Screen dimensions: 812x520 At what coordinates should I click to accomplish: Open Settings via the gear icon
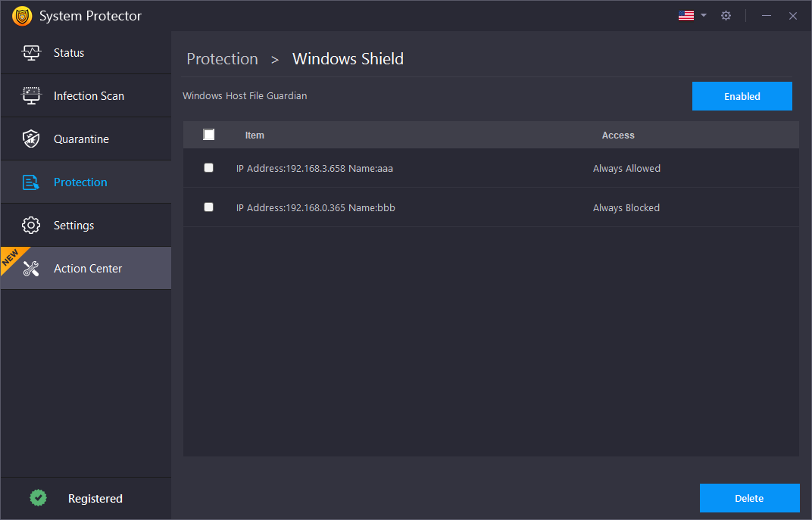pyautogui.click(x=31, y=225)
